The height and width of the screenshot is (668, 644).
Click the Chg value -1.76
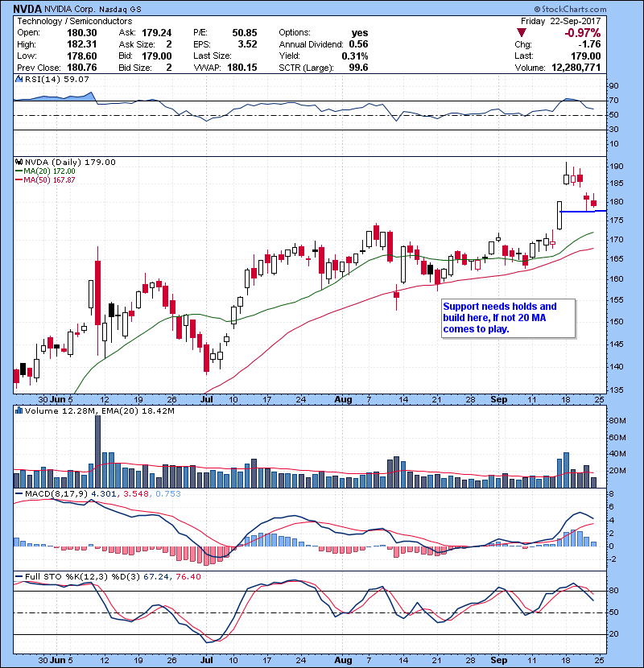pos(589,44)
